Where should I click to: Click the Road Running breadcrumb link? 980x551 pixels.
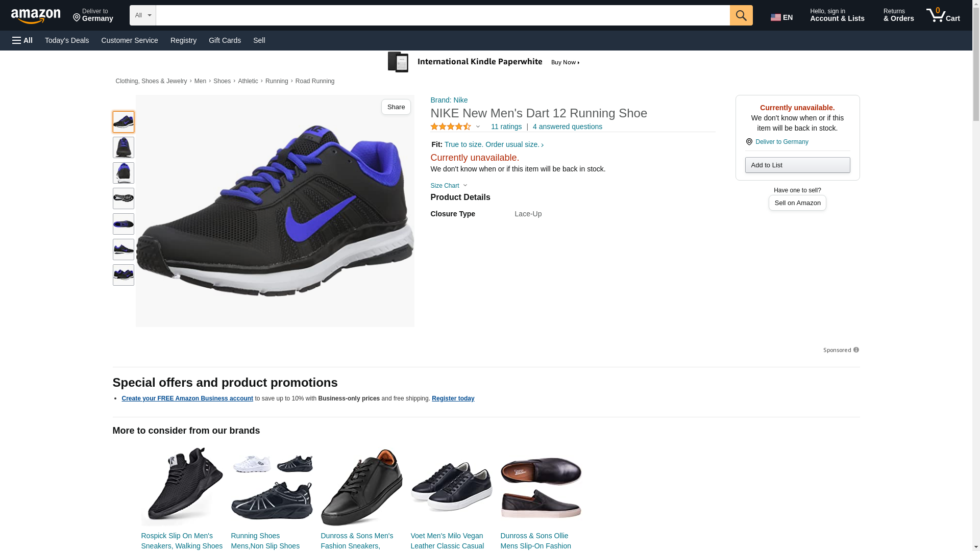click(314, 81)
